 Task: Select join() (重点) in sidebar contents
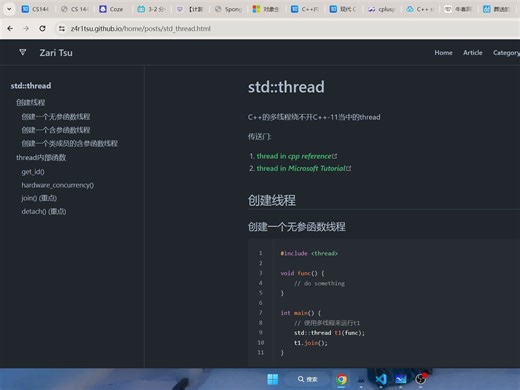pyautogui.click(x=39, y=198)
